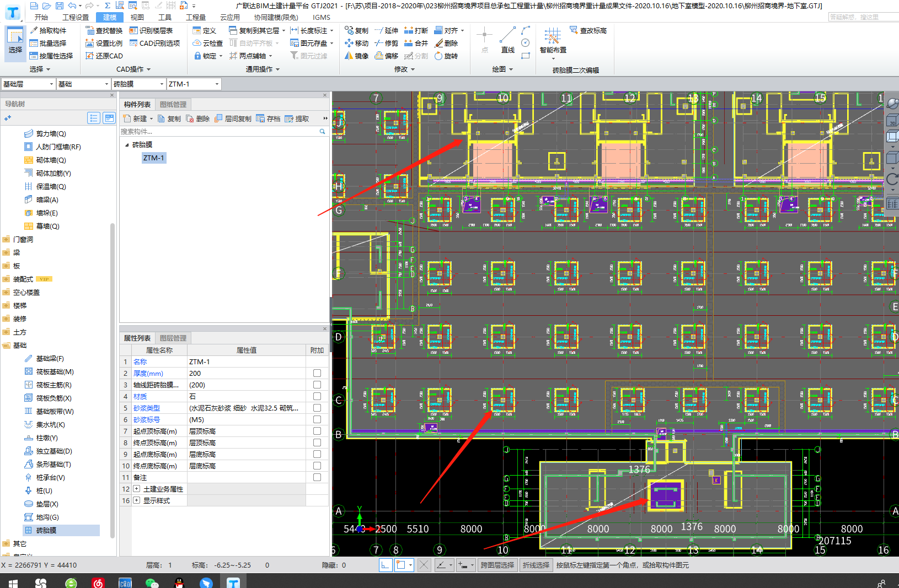Click the 还原CAD restore icon
Image resolution: width=899 pixels, height=588 pixels.
(x=90, y=56)
